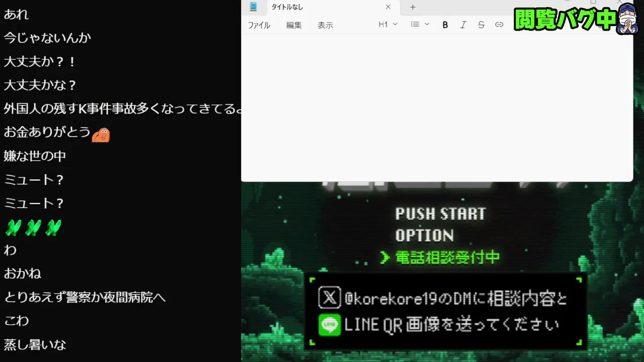Screen dimensions: 644x362
Task: Toggle bold formatting
Action: pyautogui.click(x=445, y=25)
